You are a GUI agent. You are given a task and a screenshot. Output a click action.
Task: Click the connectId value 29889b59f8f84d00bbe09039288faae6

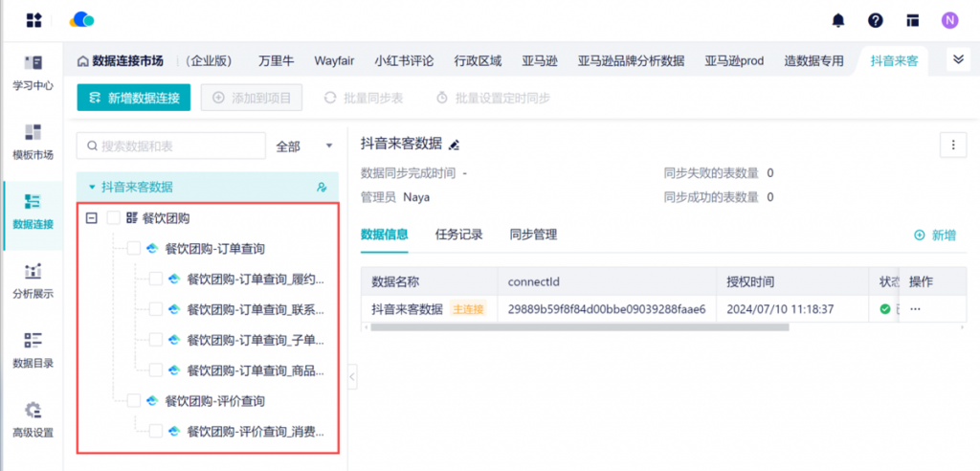click(606, 309)
